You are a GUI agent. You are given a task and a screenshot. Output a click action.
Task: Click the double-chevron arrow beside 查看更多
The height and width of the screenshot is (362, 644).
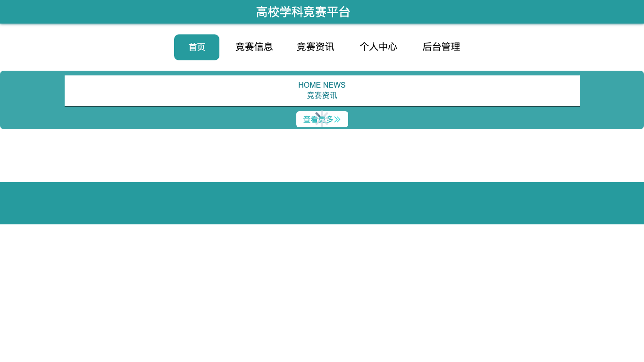pos(337,120)
